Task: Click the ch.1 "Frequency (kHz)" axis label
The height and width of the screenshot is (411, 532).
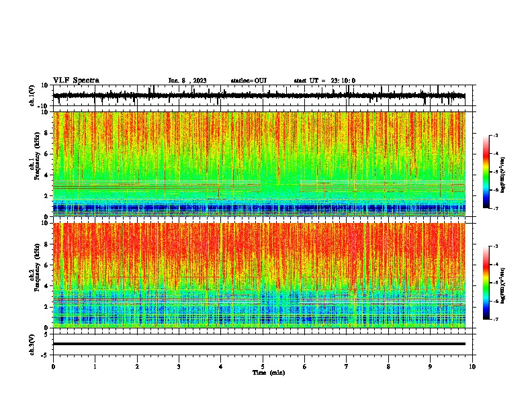Action: (x=37, y=156)
